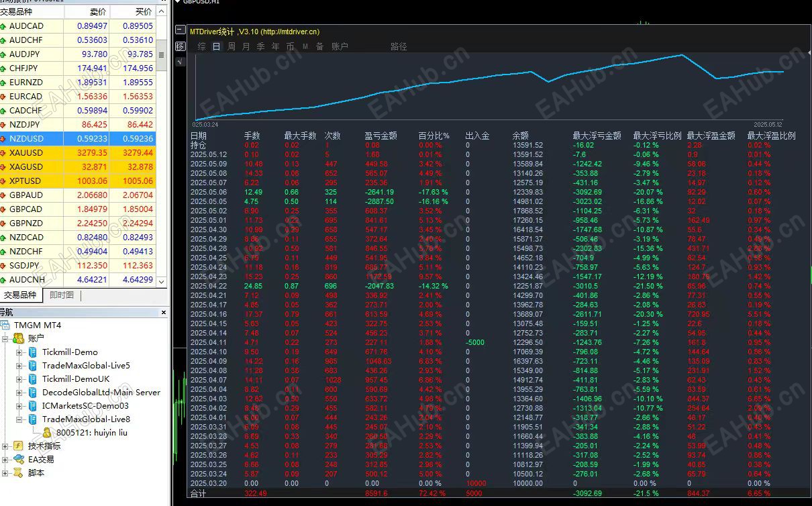Click the CHFJPY up-arrow icon
812x506 pixels.
pyautogui.click(x=3, y=68)
